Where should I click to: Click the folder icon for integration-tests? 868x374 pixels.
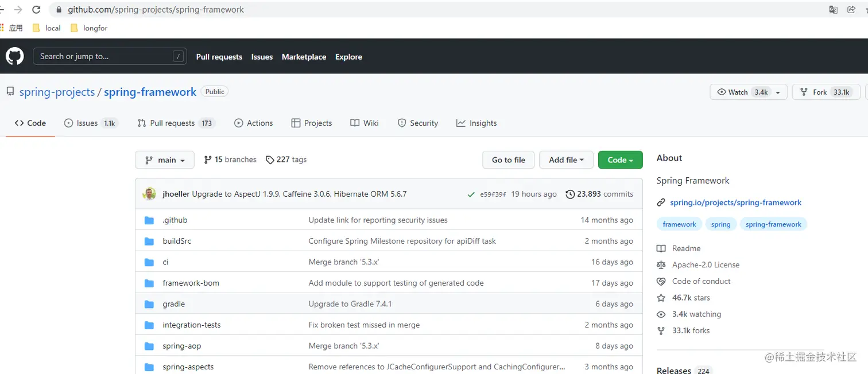(x=149, y=325)
